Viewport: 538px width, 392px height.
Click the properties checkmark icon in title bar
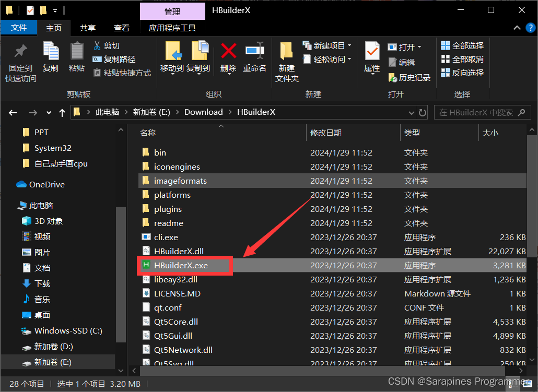point(30,10)
